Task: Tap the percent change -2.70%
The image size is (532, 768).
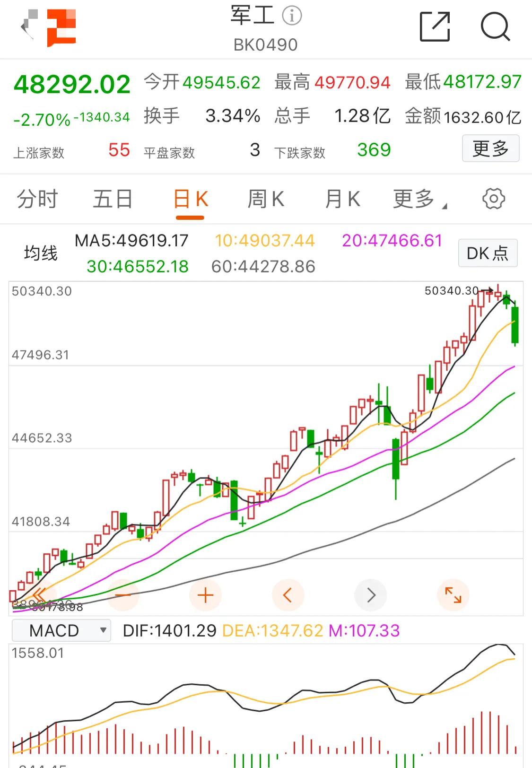Action: (x=42, y=120)
